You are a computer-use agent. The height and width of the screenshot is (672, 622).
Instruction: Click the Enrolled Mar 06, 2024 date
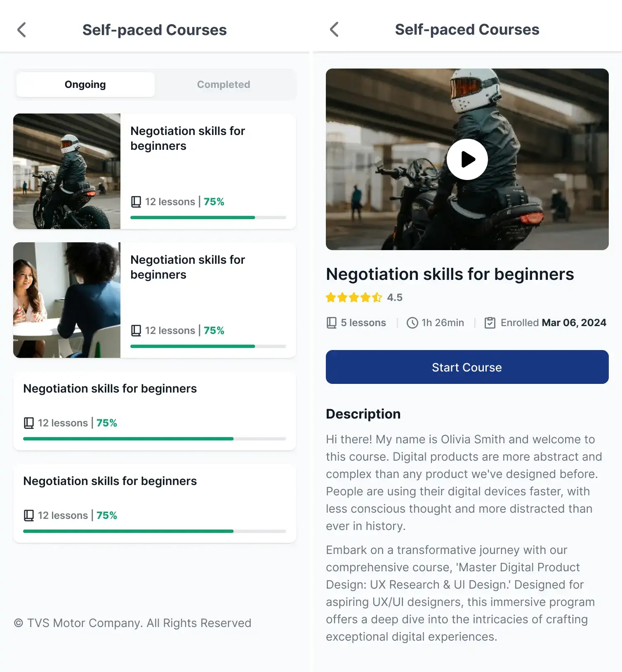(x=553, y=323)
